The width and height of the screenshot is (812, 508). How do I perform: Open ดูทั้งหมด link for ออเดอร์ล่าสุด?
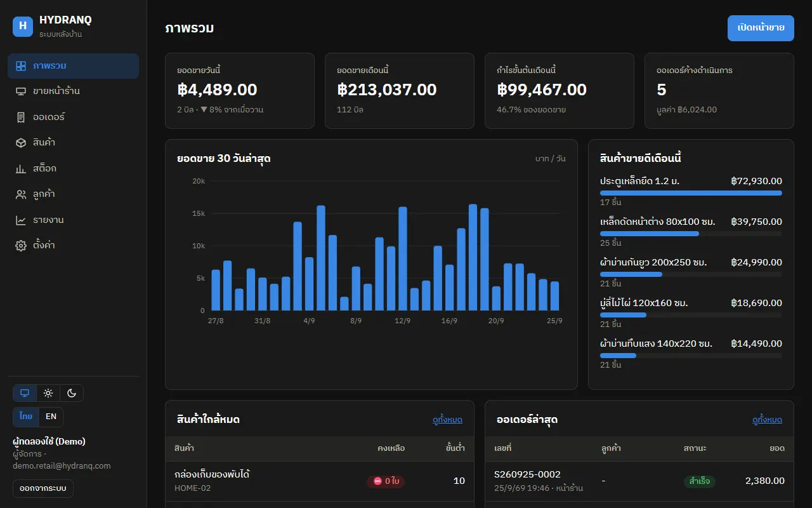[x=767, y=420]
